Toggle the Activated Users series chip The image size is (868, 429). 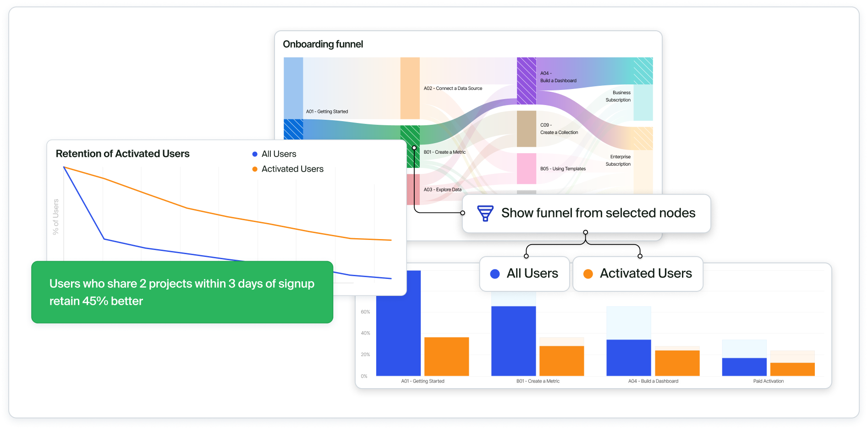(637, 274)
